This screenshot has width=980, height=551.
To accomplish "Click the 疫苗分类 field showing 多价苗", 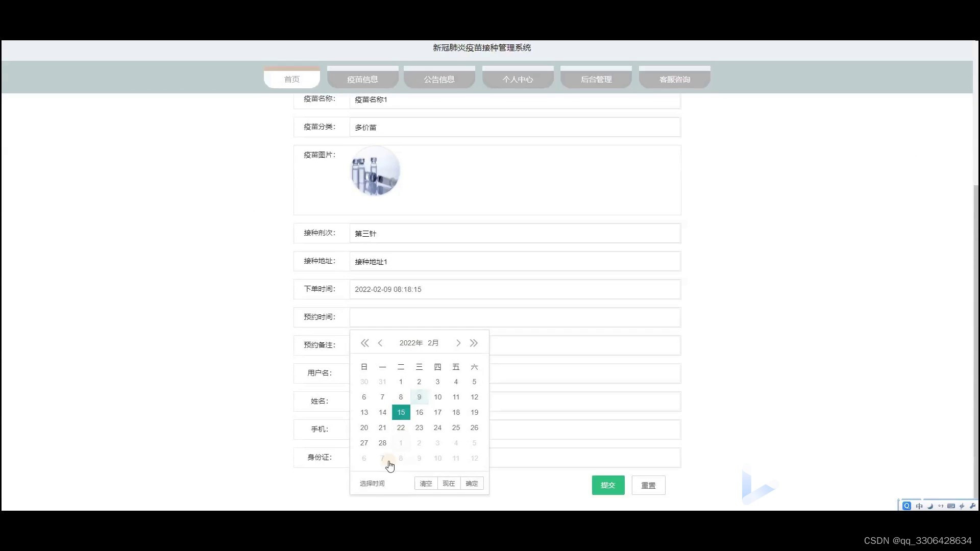I will tap(514, 127).
